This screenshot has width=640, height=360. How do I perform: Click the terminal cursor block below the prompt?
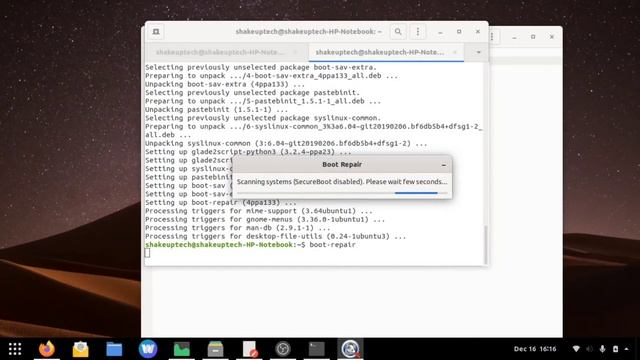pos(147,253)
